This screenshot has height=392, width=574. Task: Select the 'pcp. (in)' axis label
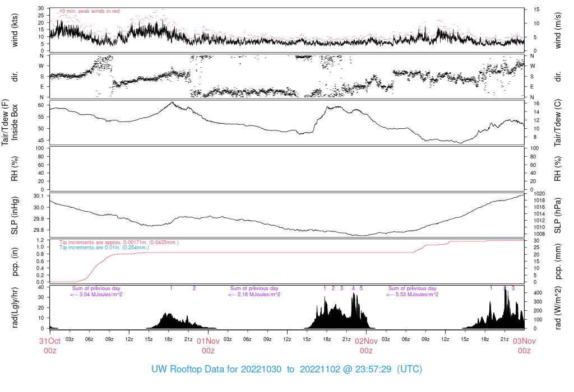click(x=15, y=262)
